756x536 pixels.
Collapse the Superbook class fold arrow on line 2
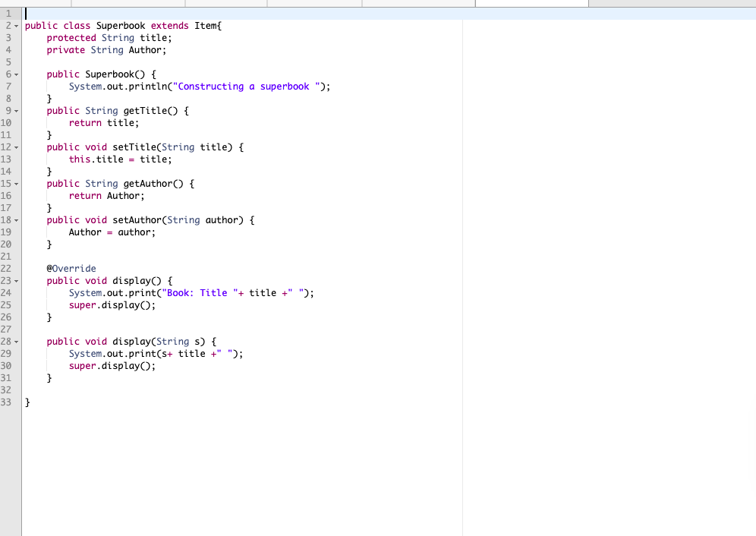(17, 26)
